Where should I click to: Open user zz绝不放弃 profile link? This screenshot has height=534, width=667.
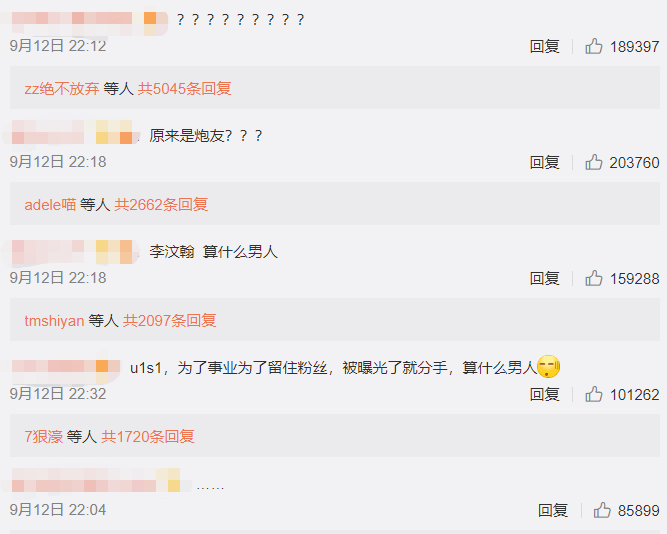click(62, 89)
